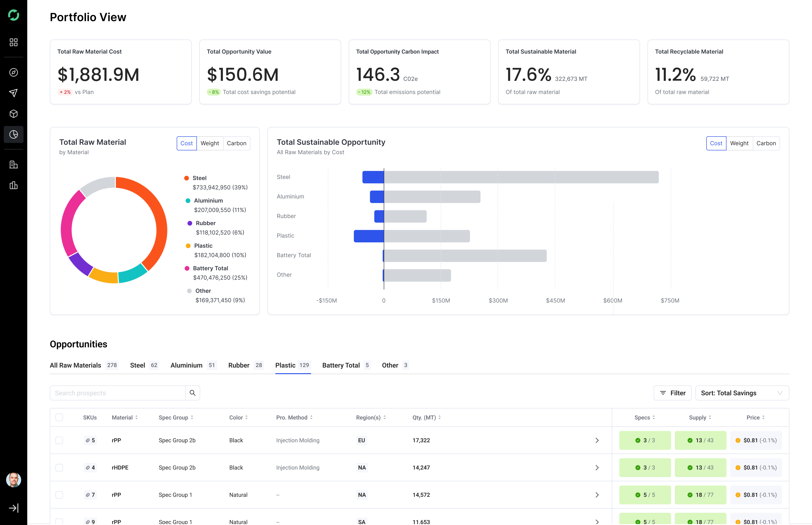Check the select-all checkbox in table header
Image resolution: width=812 pixels, height=525 pixels.
click(x=59, y=418)
